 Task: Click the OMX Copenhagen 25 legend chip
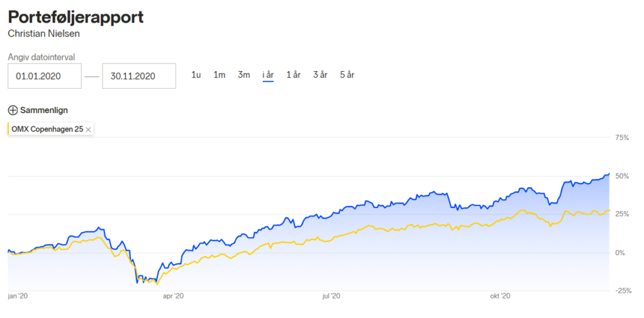[51, 129]
